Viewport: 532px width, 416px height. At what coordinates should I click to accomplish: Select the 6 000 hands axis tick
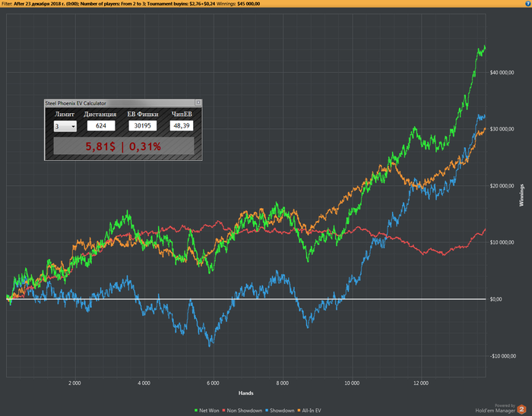point(213,383)
